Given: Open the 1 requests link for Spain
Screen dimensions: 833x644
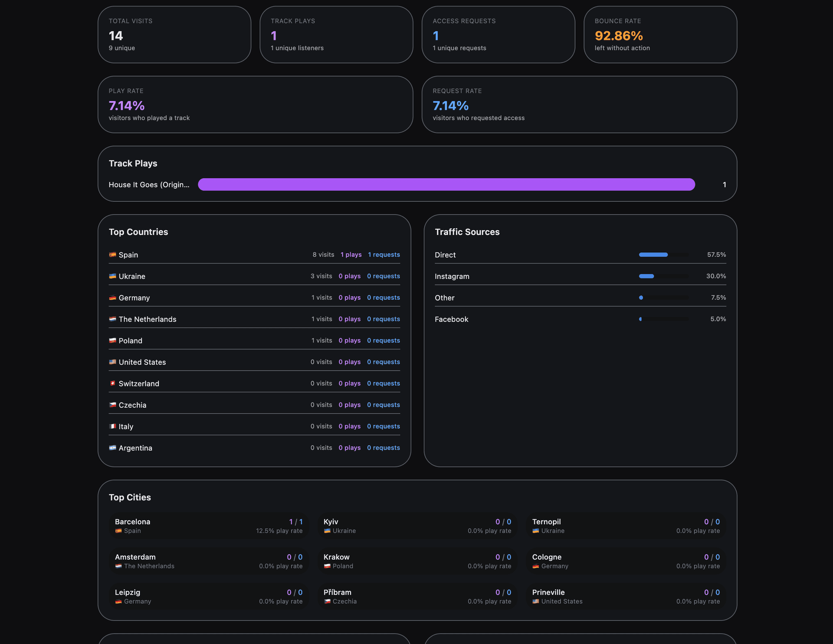Looking at the screenshot, I should click(x=384, y=255).
